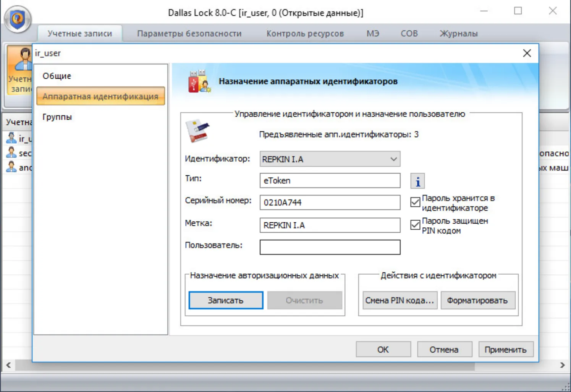This screenshot has width=571, height=392.
Task: Toggle 'Пароль хранится в идентификаторе' checkbox
Action: pyautogui.click(x=415, y=202)
